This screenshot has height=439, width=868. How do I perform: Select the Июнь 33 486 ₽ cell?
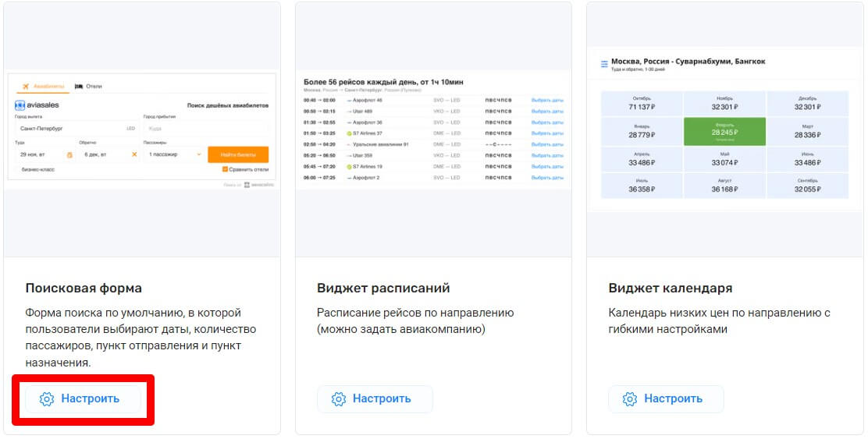coord(808,159)
